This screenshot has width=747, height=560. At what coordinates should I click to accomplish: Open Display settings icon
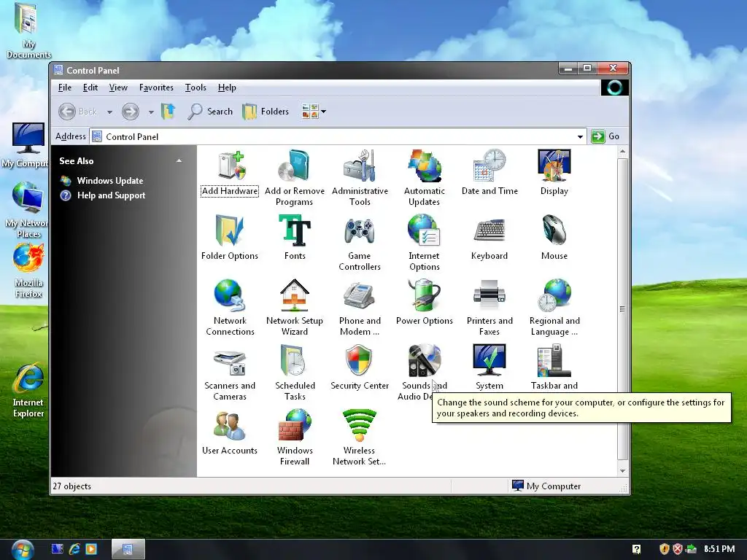click(x=554, y=174)
